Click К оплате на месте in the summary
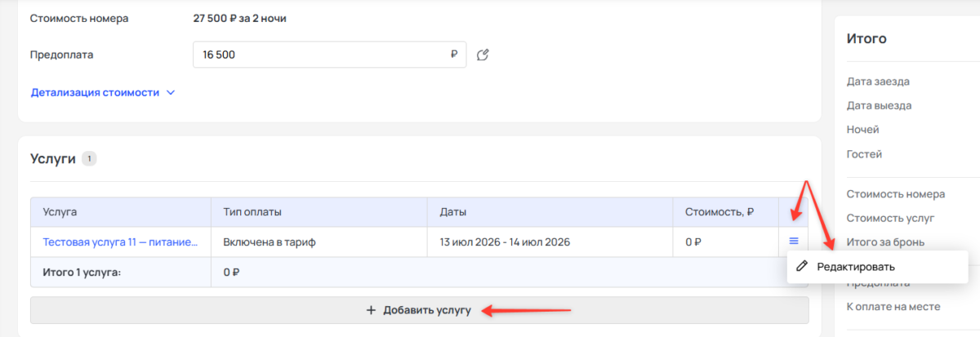Screen dimensions: 980x337 893,307
